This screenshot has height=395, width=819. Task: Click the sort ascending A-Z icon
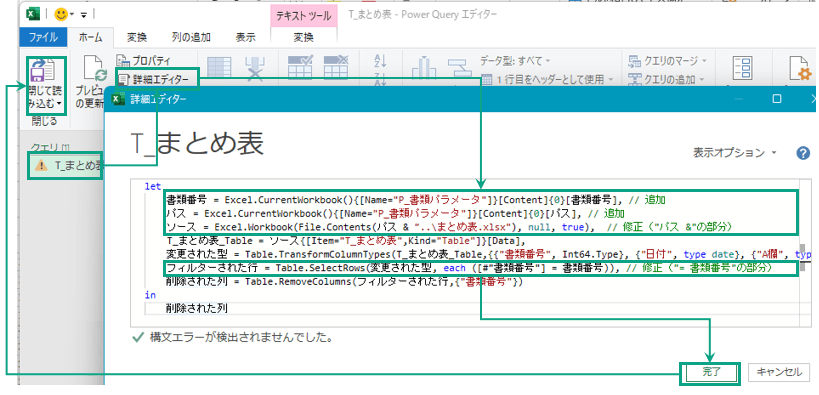tap(380, 61)
